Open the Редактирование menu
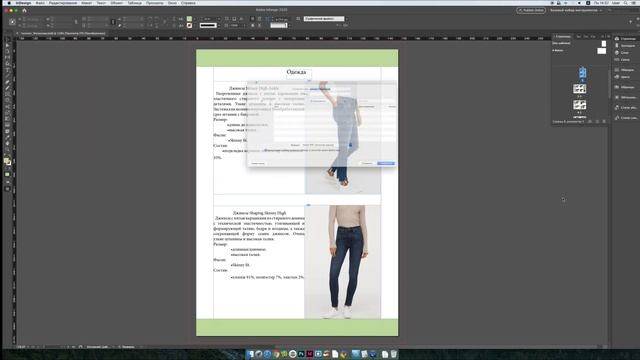Image resolution: width=640 pixels, height=360 pixels. tap(63, 3)
